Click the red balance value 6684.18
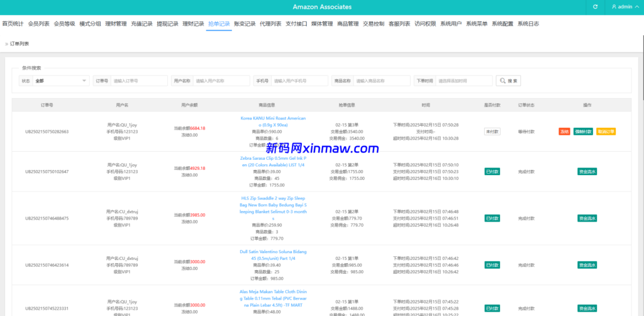The width and height of the screenshot is (644, 316). pyautogui.click(x=197, y=128)
